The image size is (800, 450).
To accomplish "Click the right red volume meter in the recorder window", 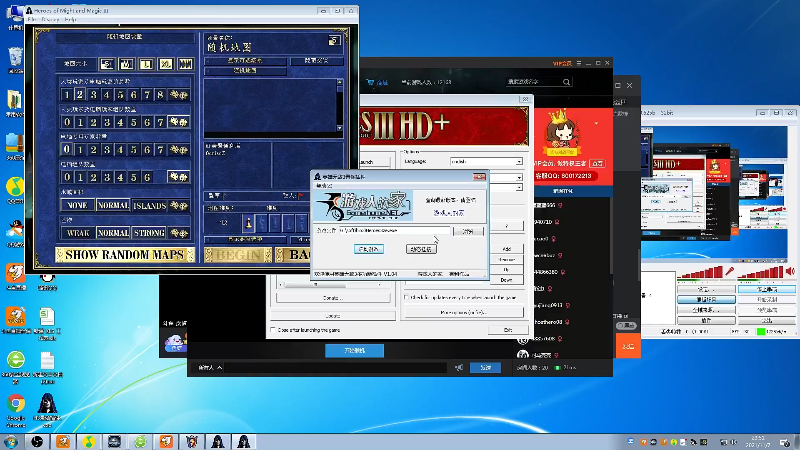I will (760, 272).
